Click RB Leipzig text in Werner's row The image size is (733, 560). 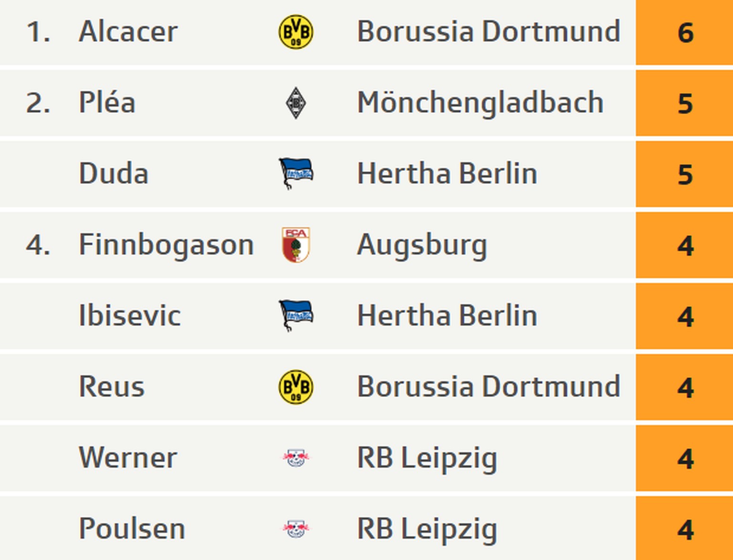(427, 458)
